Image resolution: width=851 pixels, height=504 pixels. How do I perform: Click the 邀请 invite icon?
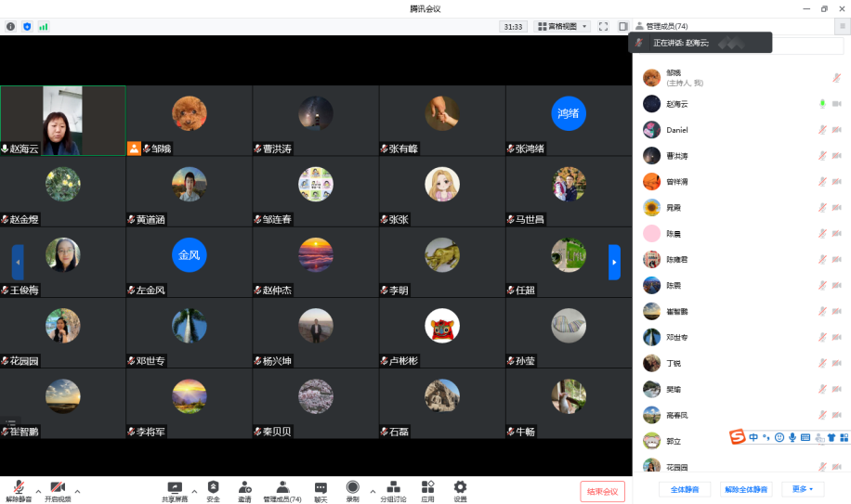click(x=244, y=490)
